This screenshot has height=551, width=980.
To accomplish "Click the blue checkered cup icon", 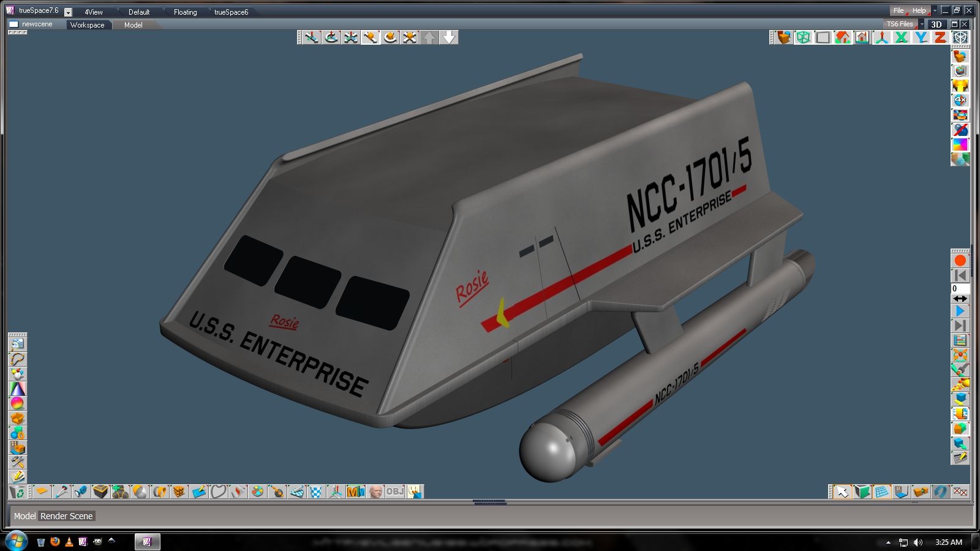I will 317,492.
